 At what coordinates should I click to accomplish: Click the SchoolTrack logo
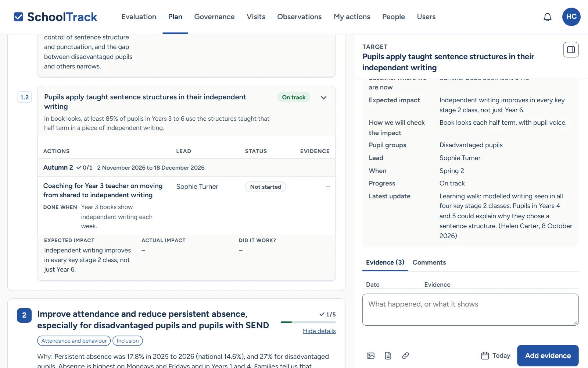[55, 17]
